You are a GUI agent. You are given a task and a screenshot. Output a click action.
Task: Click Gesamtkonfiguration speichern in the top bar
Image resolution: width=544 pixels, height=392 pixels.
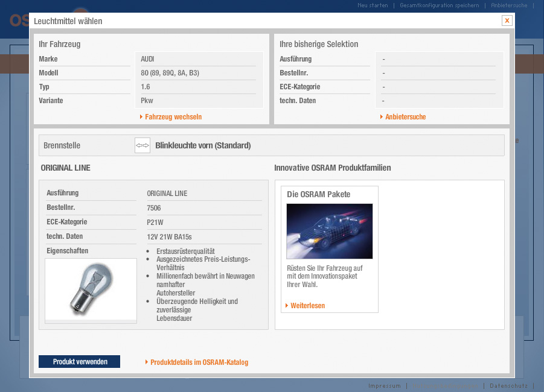tap(439, 5)
